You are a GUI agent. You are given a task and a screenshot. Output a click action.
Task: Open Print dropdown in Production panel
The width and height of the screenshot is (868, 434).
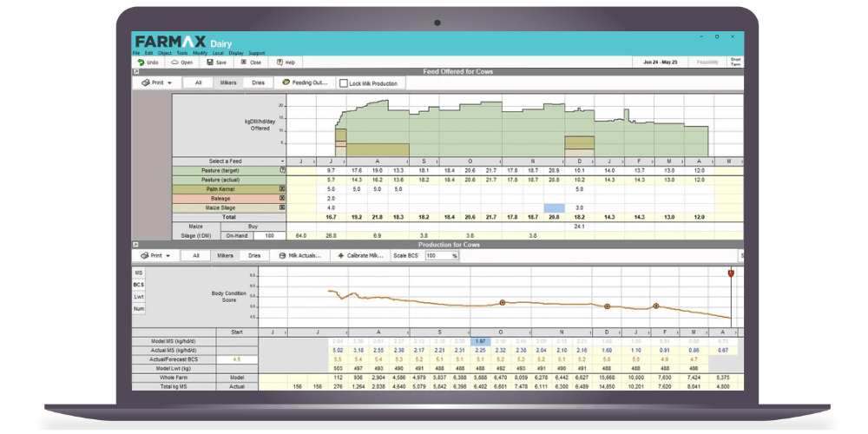[156, 256]
